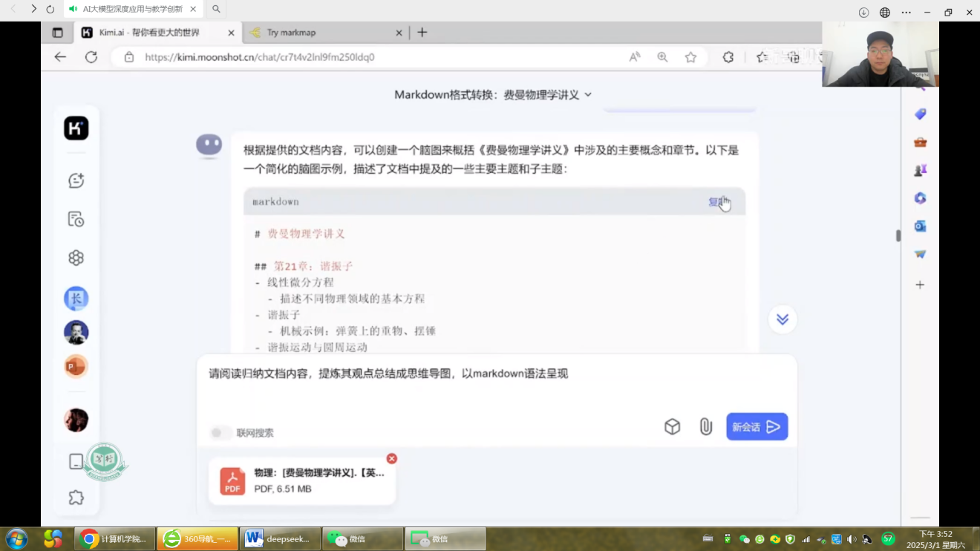Image resolution: width=980 pixels, height=551 pixels.
Task: Click the globe icon in the title bar
Action: (x=885, y=13)
